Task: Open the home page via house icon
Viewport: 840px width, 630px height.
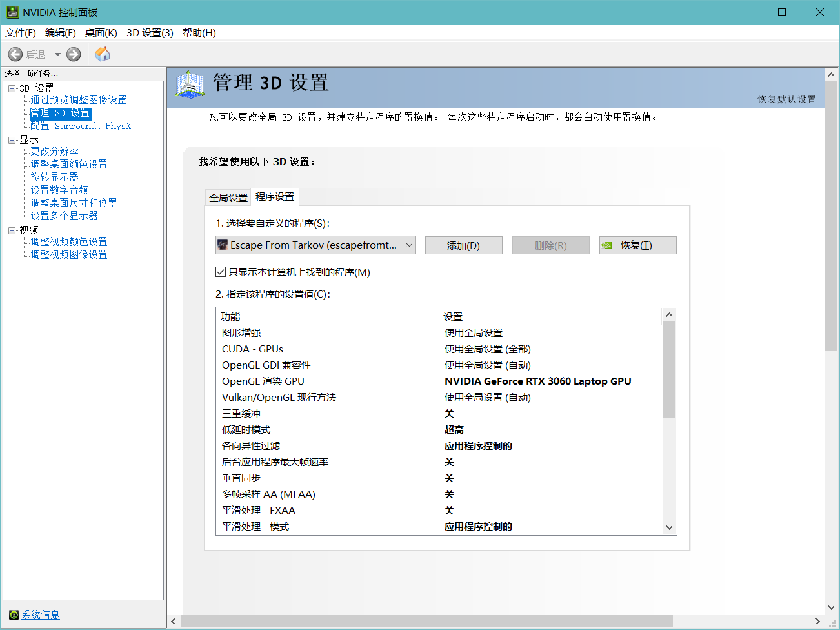Action: coord(102,54)
